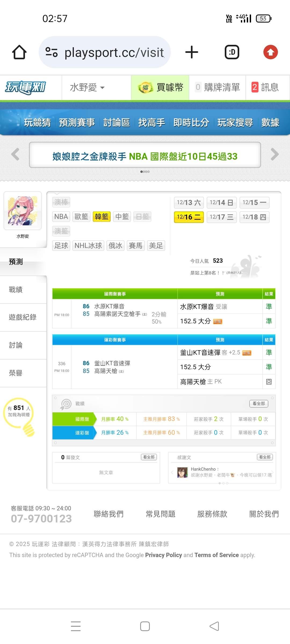Image resolution: width=290 pixels, height=644 pixels.
Task: Tap the red upload arrow icon
Action: pyautogui.click(x=270, y=52)
